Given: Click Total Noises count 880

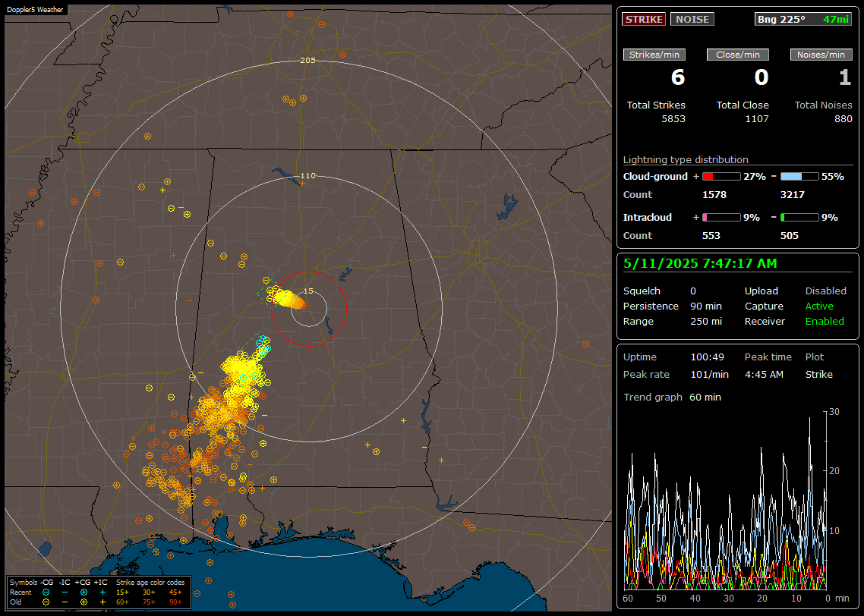Looking at the screenshot, I should (843, 119).
